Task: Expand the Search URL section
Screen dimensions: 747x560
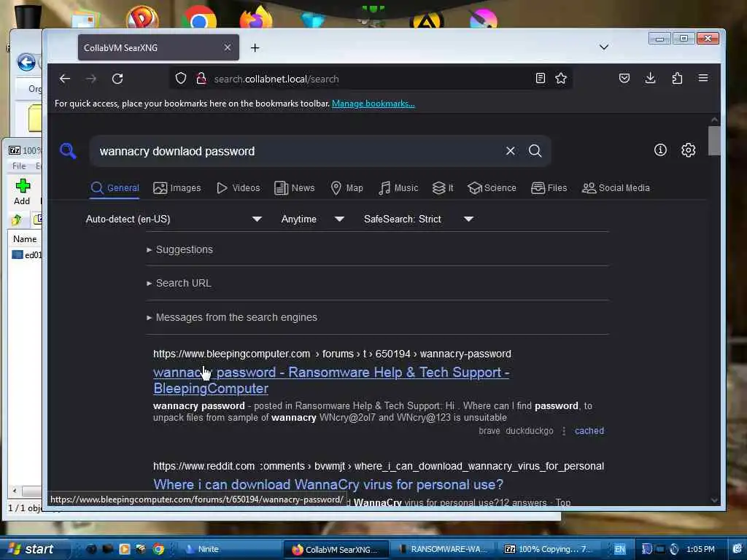Action: tap(179, 284)
